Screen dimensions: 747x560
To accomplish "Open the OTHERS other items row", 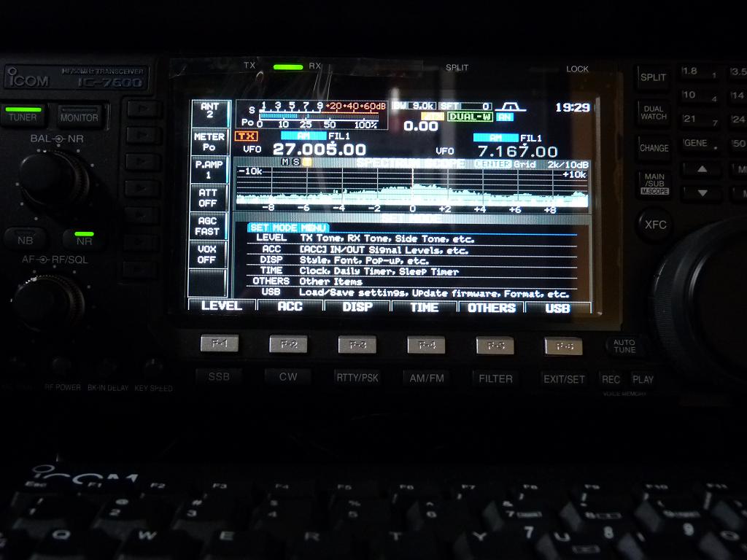I will point(412,282).
